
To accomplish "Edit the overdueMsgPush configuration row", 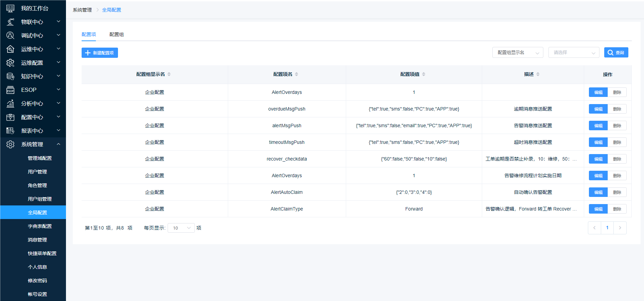I will coord(598,109).
